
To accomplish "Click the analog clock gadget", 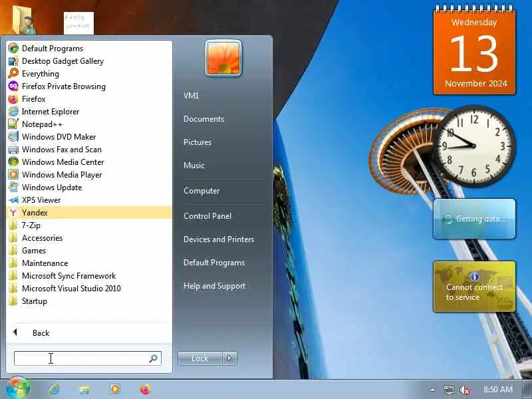I will pos(474,146).
